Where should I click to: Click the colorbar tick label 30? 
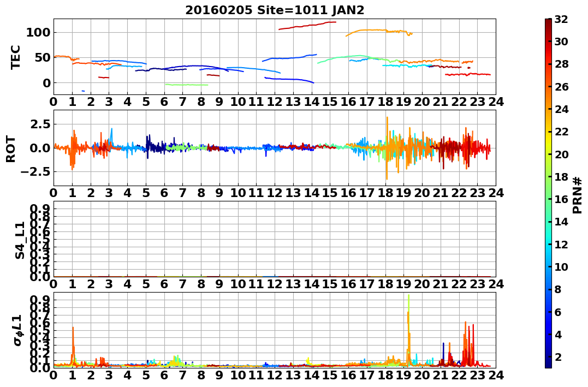click(561, 41)
